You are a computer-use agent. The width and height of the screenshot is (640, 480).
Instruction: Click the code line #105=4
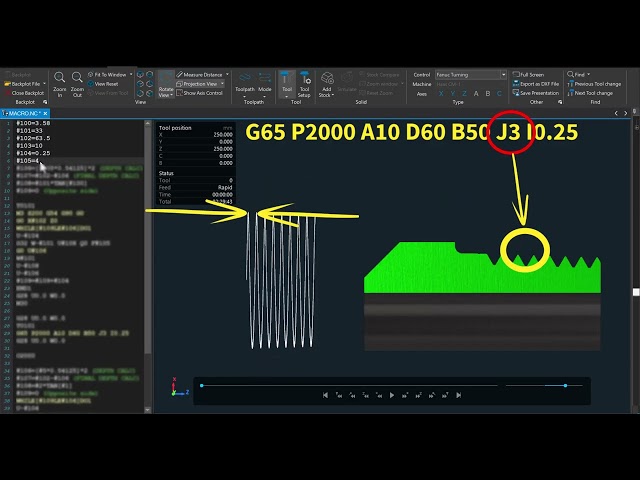28,160
